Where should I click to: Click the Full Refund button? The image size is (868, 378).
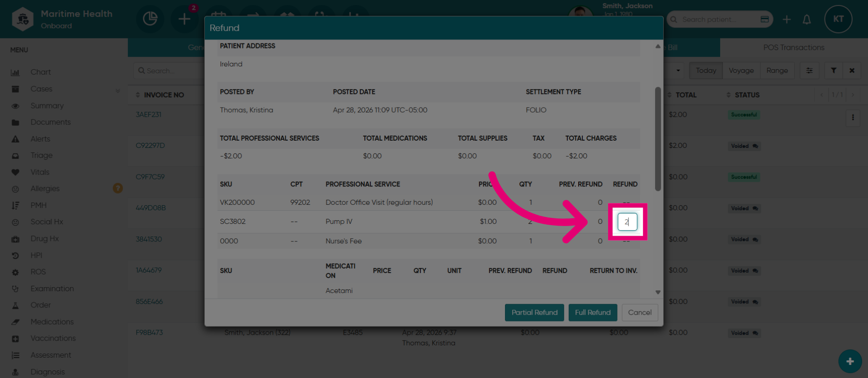pyautogui.click(x=593, y=312)
